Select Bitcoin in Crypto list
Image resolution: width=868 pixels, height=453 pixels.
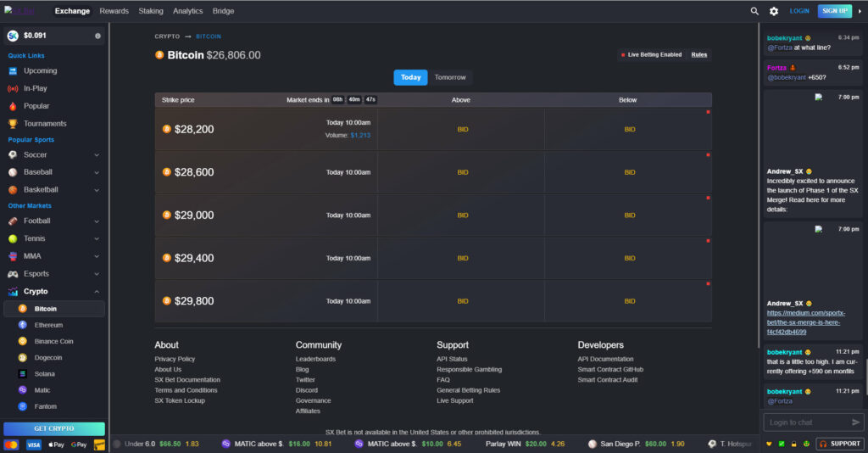coord(53,309)
